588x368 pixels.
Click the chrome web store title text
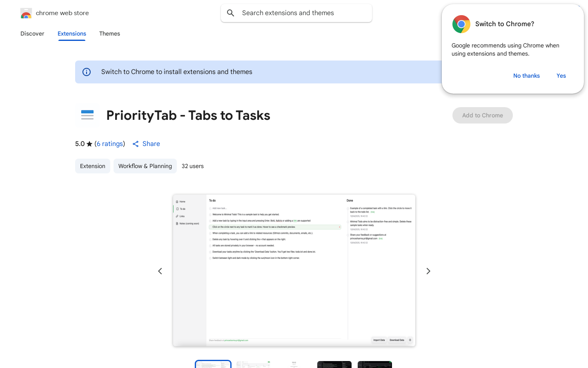pyautogui.click(x=62, y=13)
